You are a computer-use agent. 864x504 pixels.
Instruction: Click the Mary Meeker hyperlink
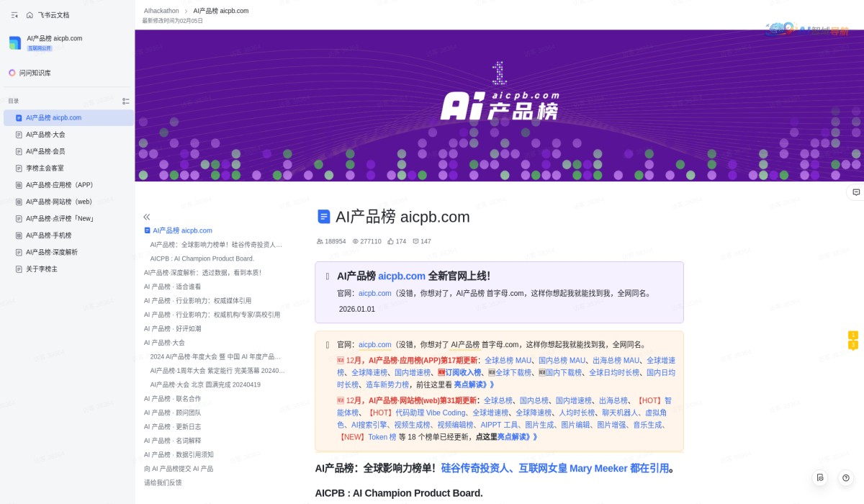point(596,468)
